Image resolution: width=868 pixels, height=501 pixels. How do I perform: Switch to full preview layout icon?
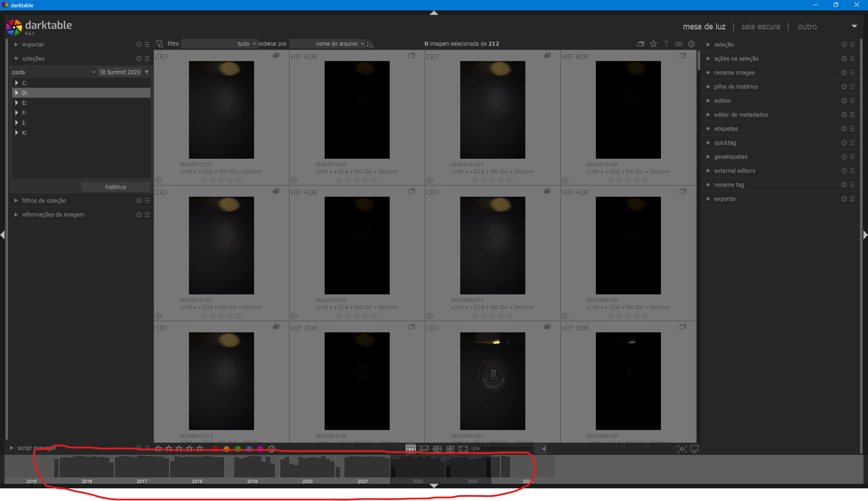point(463,449)
